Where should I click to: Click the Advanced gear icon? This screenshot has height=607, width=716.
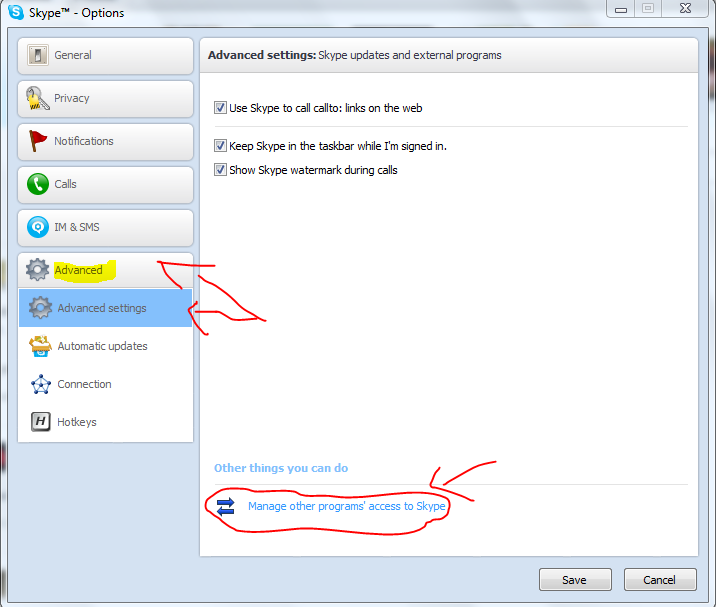click(37, 269)
